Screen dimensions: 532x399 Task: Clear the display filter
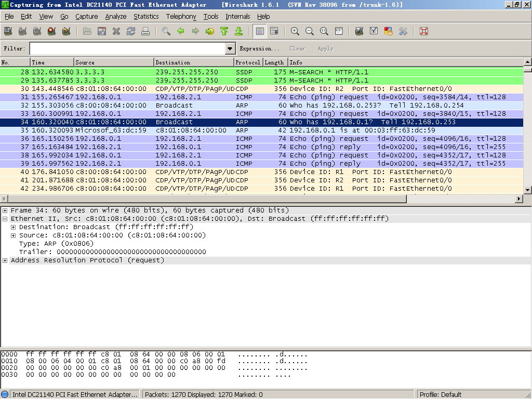(x=297, y=48)
